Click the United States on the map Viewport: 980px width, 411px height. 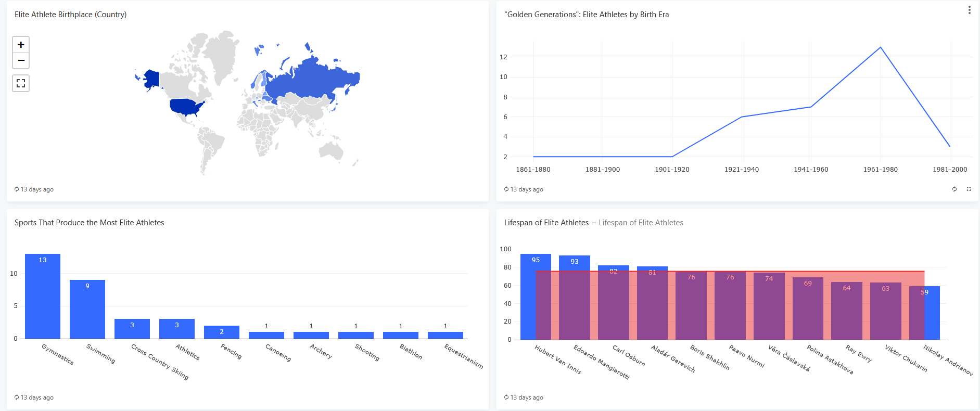pyautogui.click(x=186, y=107)
